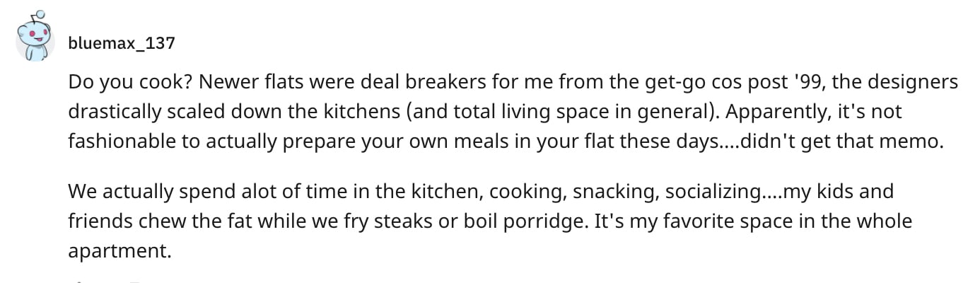Open bluemax_137's Snoo avatar
The height and width of the screenshot is (283, 980).
point(35,38)
